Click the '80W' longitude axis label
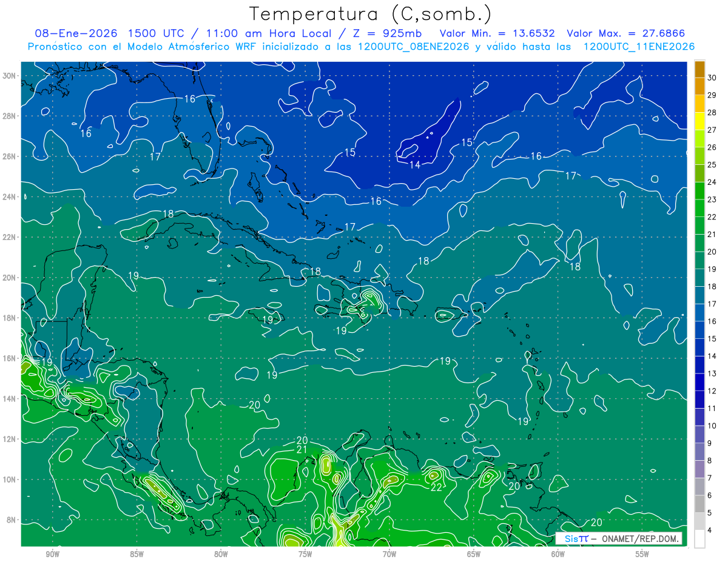Viewport: 728px width, 562px height. coord(221,554)
